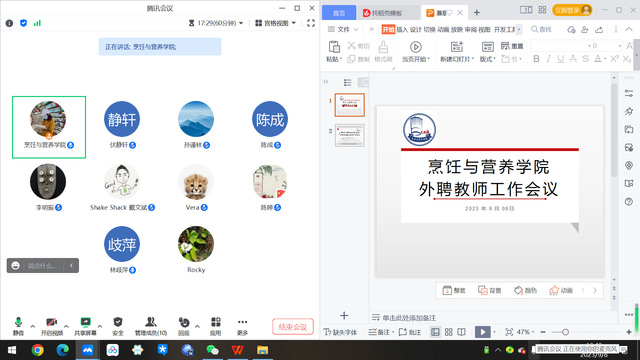
Task: Select the Animation ribbon tab
Action: click(443, 29)
